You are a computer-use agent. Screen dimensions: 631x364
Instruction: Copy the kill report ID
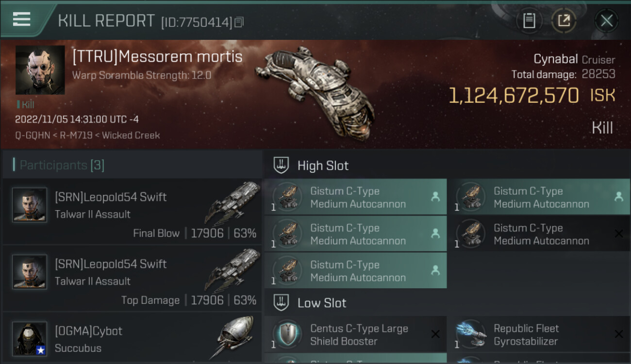(238, 22)
